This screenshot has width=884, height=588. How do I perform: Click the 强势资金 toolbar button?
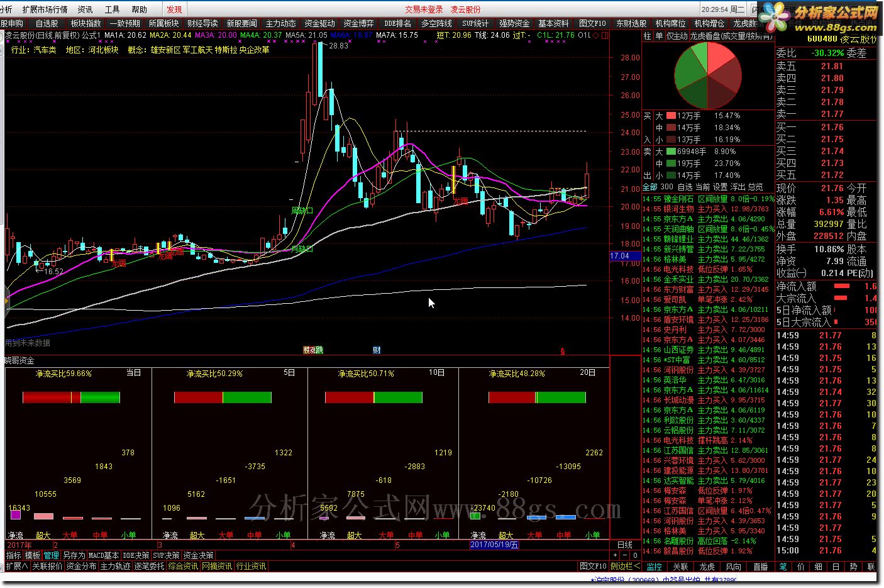(514, 23)
